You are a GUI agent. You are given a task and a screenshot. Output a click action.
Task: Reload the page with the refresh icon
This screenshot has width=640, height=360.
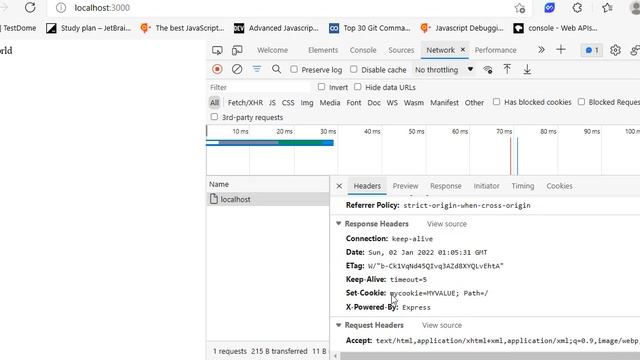click(30, 7)
